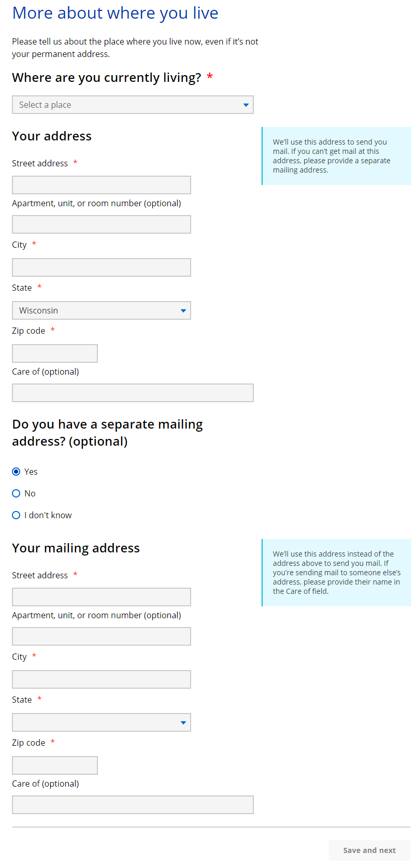Focus the mailing Apartment, unit, or room field
The image size is (417, 868).
(102, 636)
